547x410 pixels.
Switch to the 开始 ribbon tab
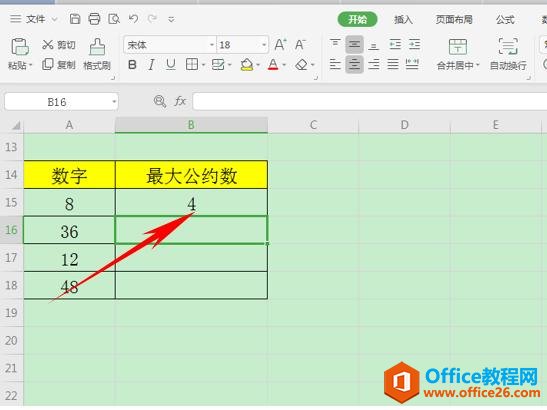[x=357, y=19]
